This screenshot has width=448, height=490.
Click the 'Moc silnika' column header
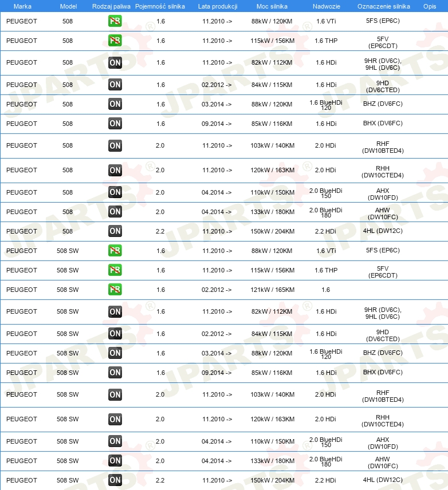pyautogui.click(x=272, y=6)
